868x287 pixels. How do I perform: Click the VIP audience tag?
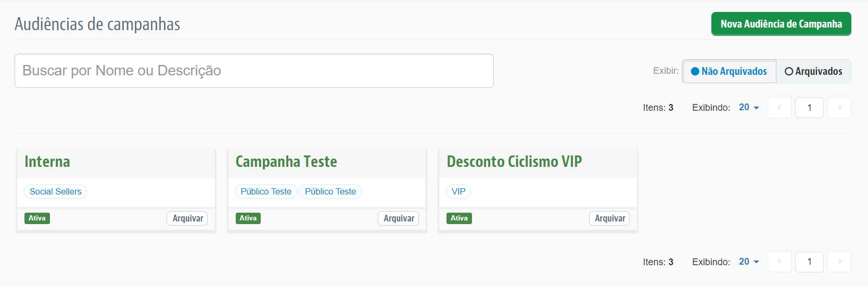tap(458, 191)
